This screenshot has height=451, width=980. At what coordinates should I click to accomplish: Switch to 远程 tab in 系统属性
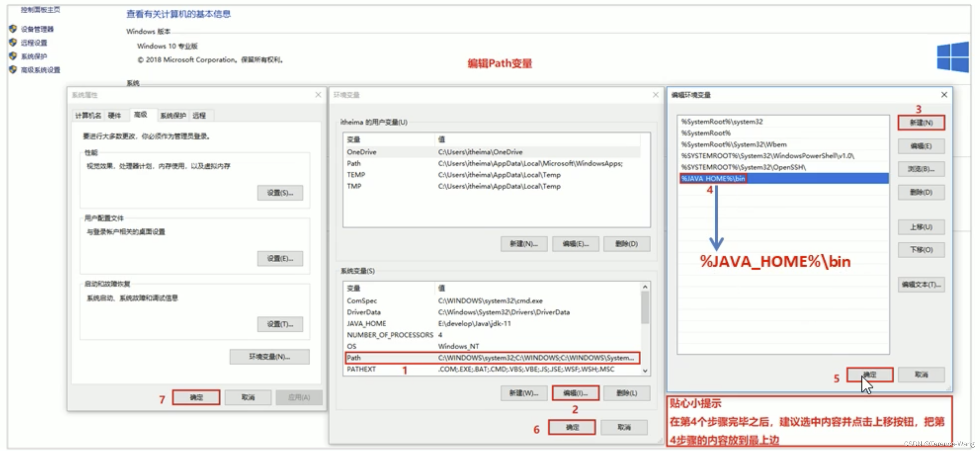coord(199,115)
